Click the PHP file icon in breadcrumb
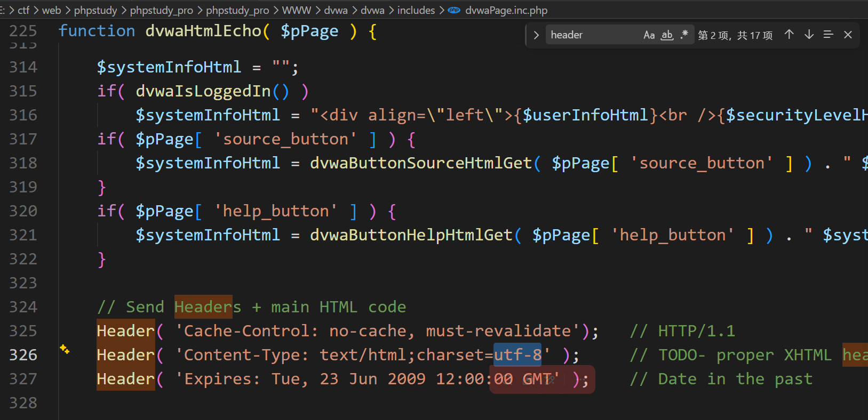 coord(454,10)
